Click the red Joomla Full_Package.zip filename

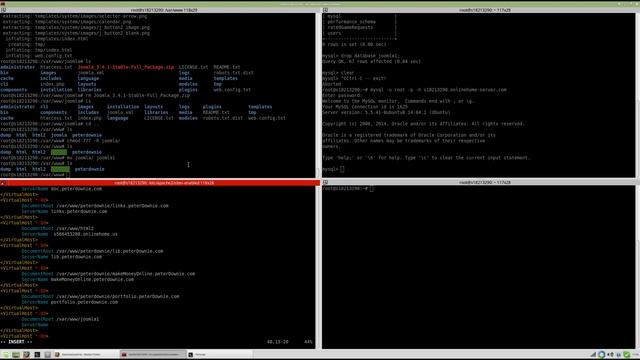pos(126,67)
